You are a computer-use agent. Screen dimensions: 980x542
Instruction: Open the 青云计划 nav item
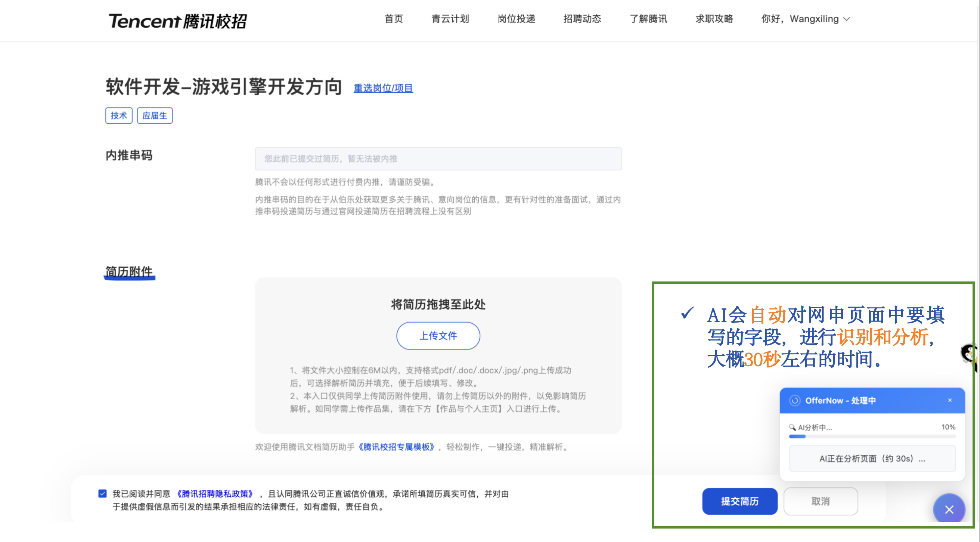450,19
